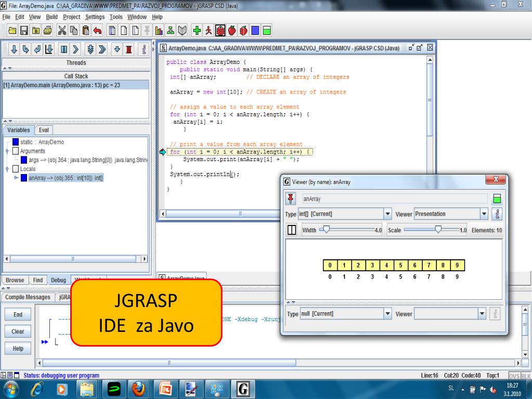Click the blue square toolbar icon
The image size is (532, 399).
255,31
